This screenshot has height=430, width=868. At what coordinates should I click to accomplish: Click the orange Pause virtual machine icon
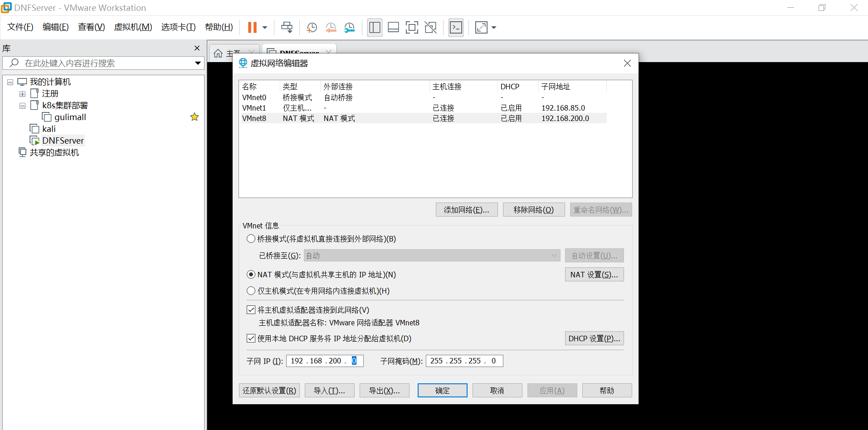coord(252,28)
